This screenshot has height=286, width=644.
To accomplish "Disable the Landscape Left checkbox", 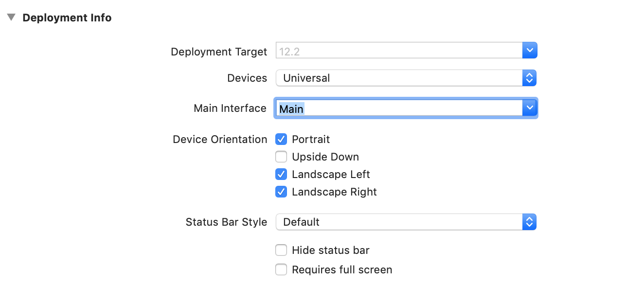I will pos(281,175).
